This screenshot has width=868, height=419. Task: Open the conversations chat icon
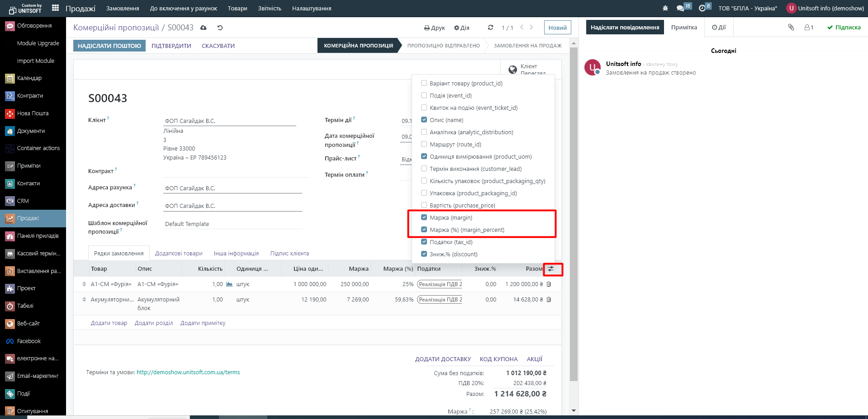(680, 8)
